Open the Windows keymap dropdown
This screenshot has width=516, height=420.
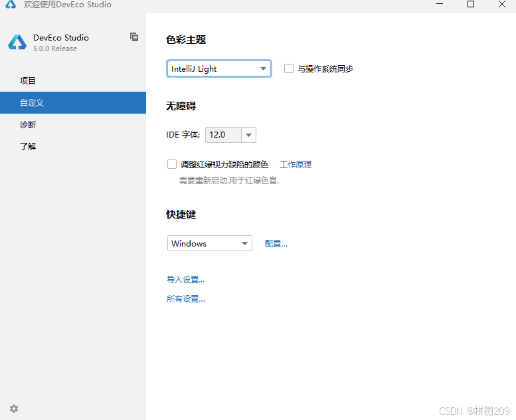pos(210,243)
